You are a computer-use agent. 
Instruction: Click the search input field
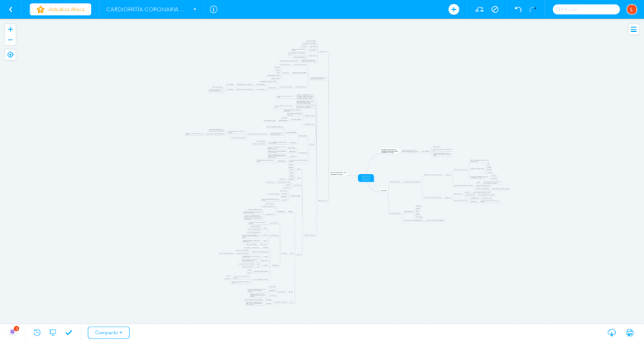point(589,9)
